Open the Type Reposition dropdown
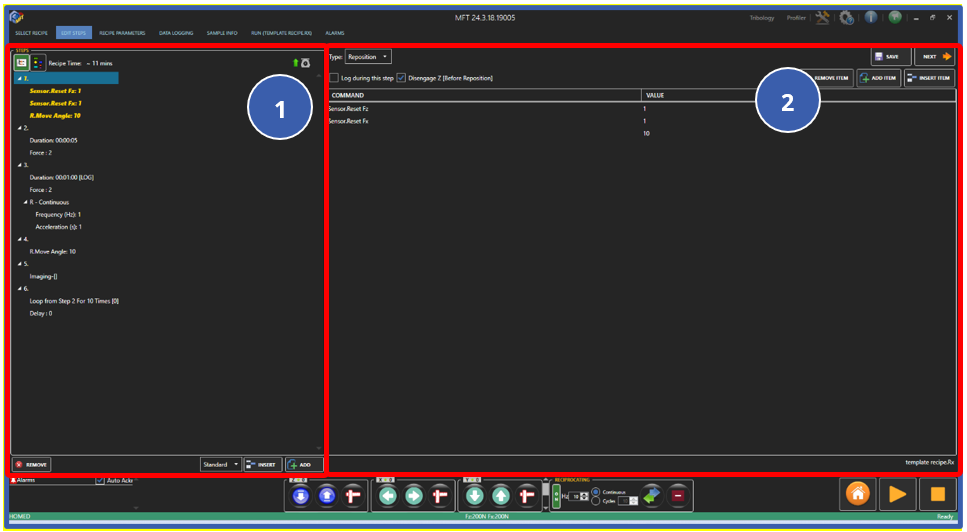The image size is (967, 532). pyautogui.click(x=368, y=57)
